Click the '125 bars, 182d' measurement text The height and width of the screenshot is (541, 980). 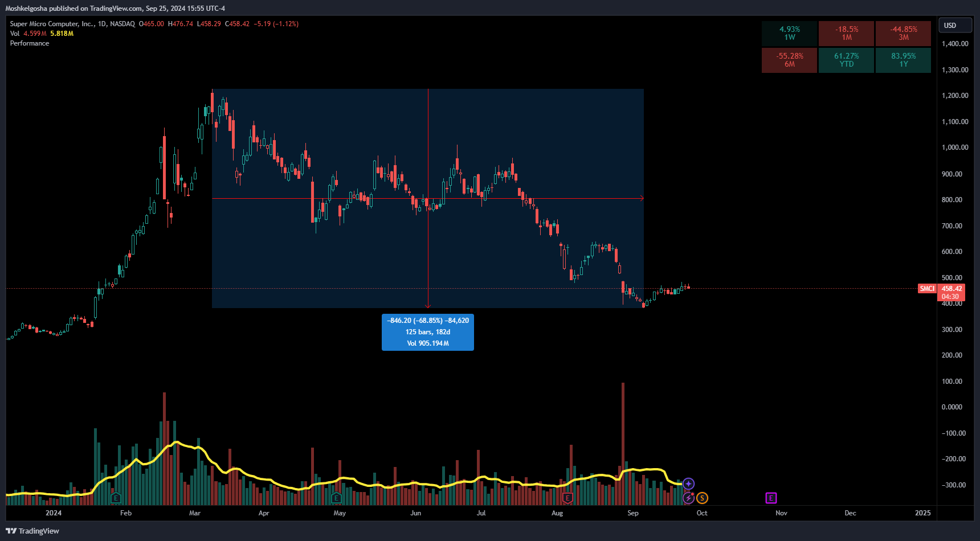click(428, 332)
